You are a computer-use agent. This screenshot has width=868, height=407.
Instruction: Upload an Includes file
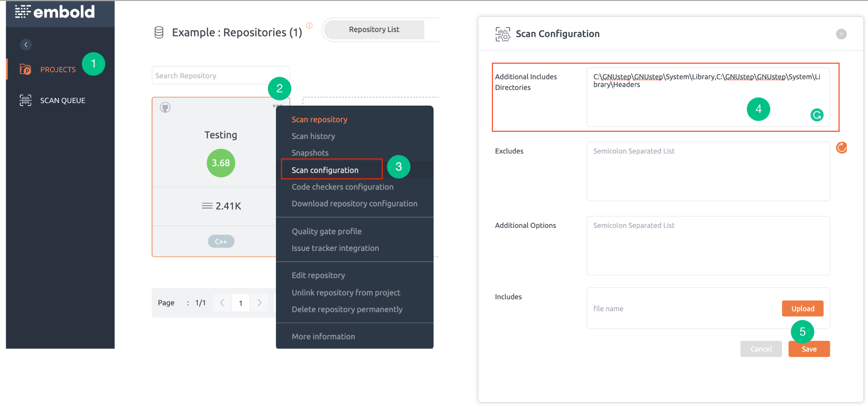tap(802, 308)
